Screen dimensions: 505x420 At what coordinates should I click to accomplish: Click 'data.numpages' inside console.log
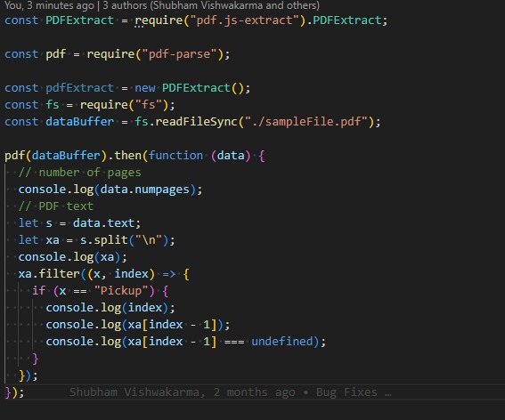tap(144, 190)
